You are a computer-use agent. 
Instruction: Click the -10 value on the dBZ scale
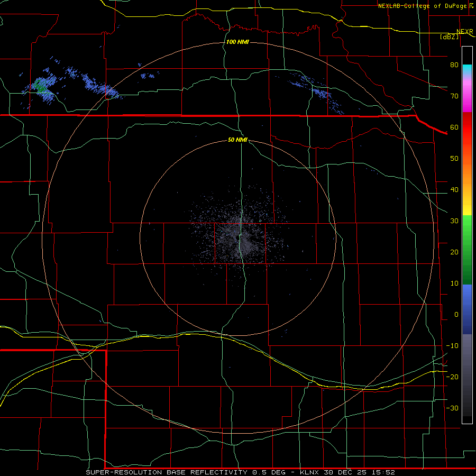coord(452,346)
